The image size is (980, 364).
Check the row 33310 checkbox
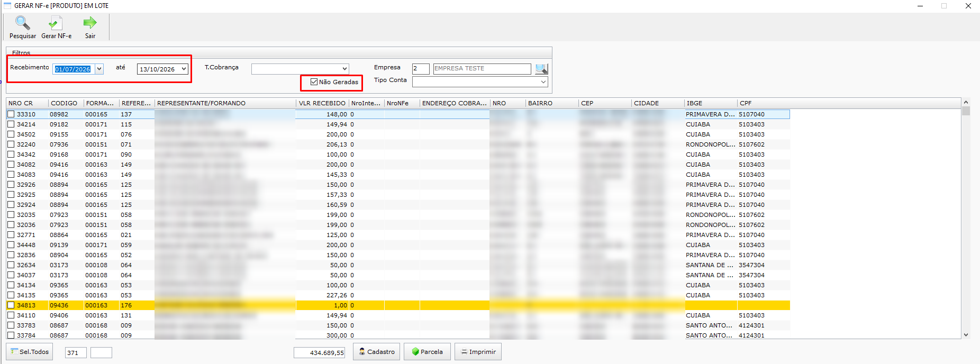[11, 114]
